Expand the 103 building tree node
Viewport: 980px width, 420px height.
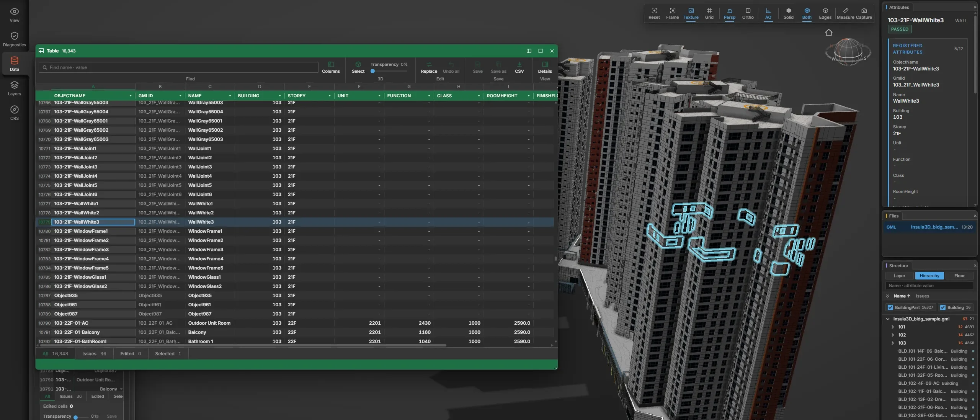pos(892,343)
